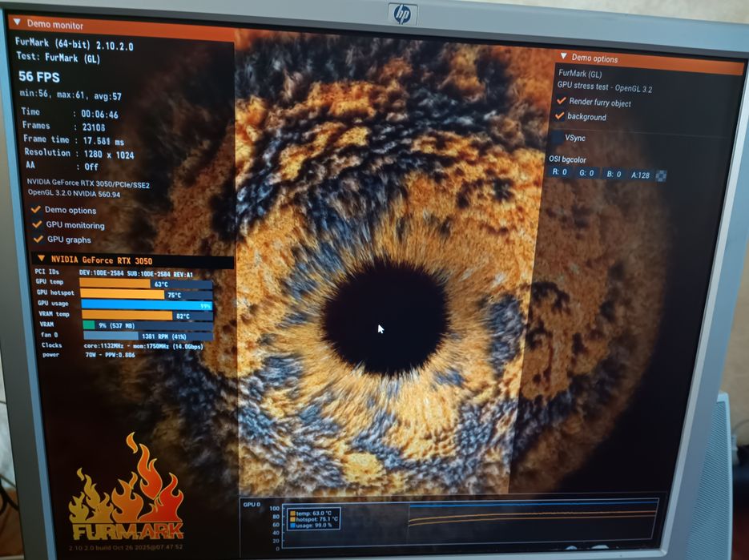
Task: Click the GPU temp 63°C bar
Action: (x=146, y=284)
